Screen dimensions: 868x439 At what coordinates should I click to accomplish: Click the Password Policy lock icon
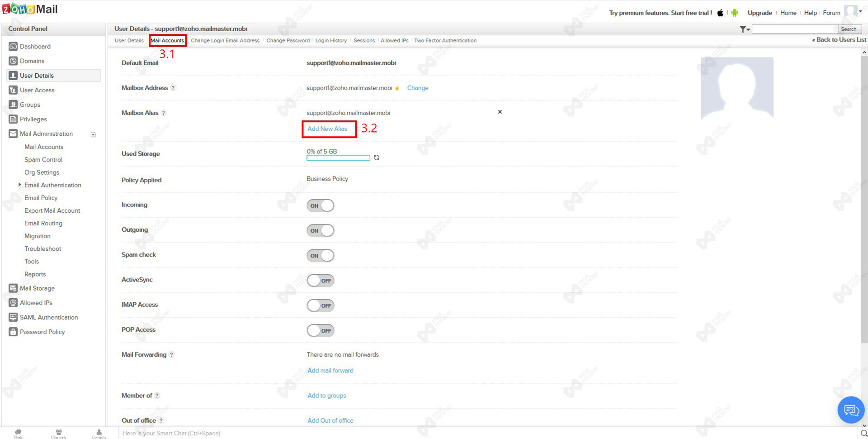pos(13,331)
